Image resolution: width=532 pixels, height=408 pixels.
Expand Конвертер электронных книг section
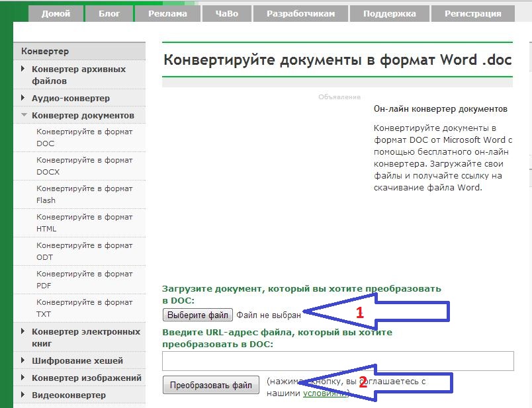tap(85, 337)
